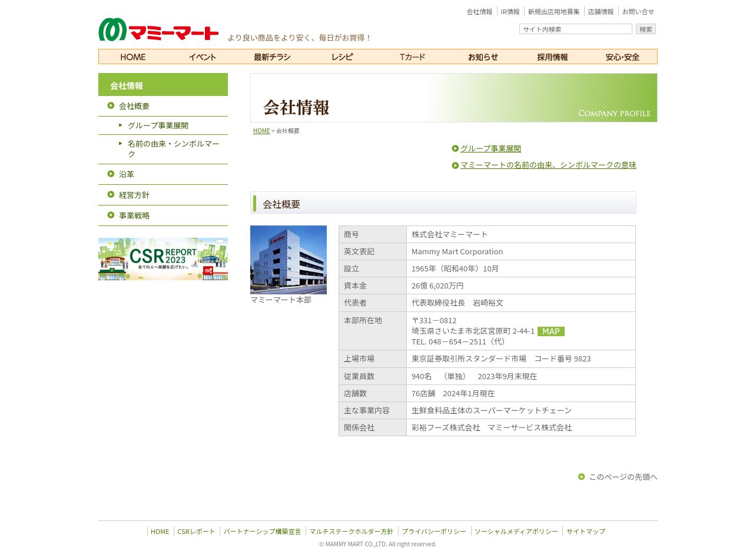The height and width of the screenshot is (554, 756).
Task: Click the bullet icon beside 会社概要 sidebar item
Action: tap(111, 106)
